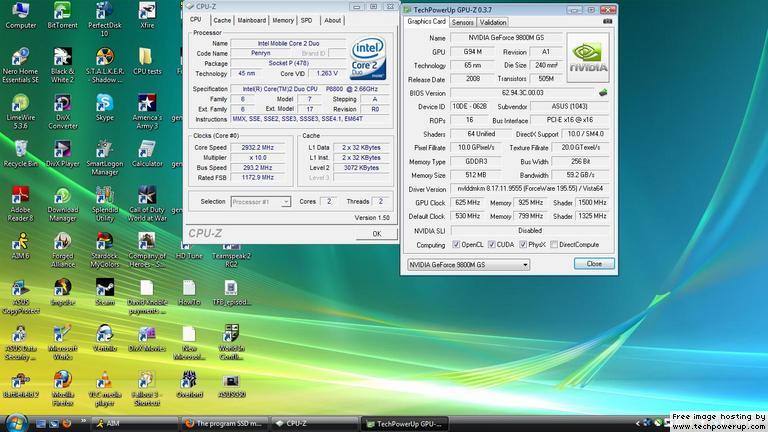768x432 pixels.
Task: Open the BitTorrent desktop icon
Action: [62, 13]
